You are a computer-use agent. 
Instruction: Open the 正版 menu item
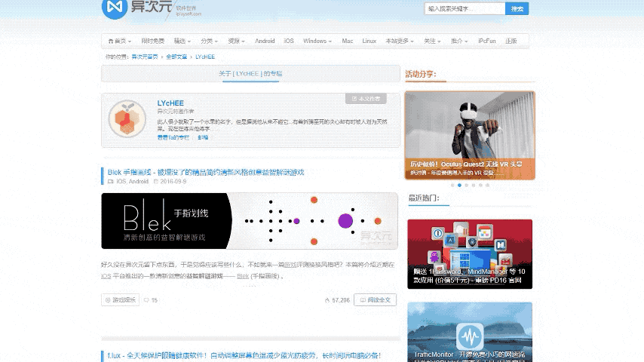point(511,41)
